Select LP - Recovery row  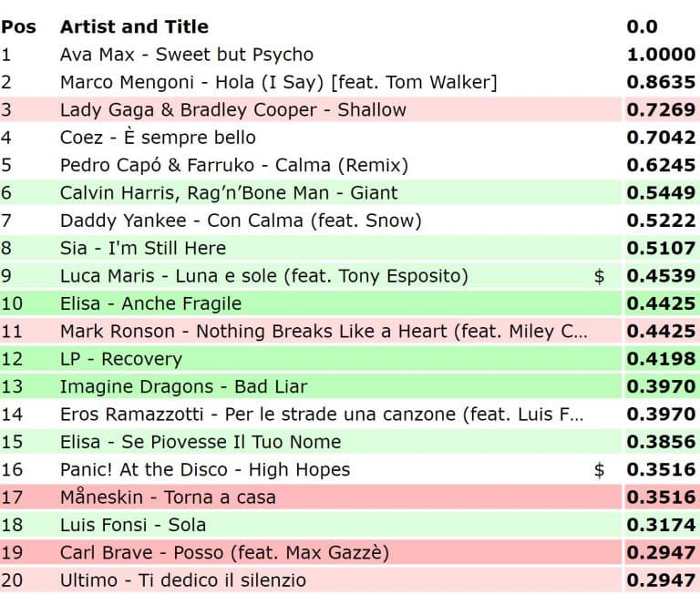(120, 359)
